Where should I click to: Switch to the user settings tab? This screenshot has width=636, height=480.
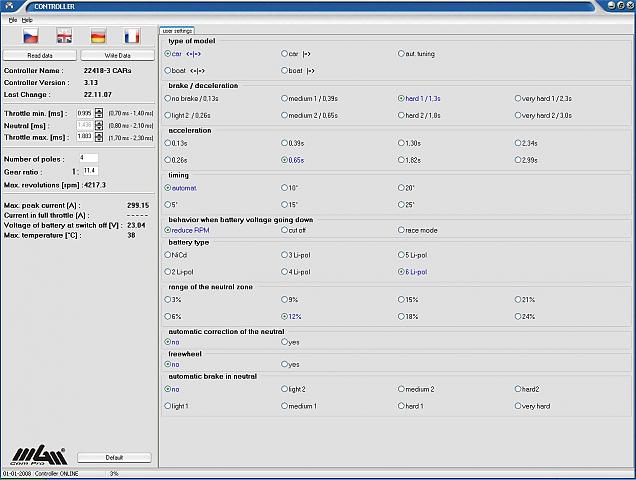point(177,31)
